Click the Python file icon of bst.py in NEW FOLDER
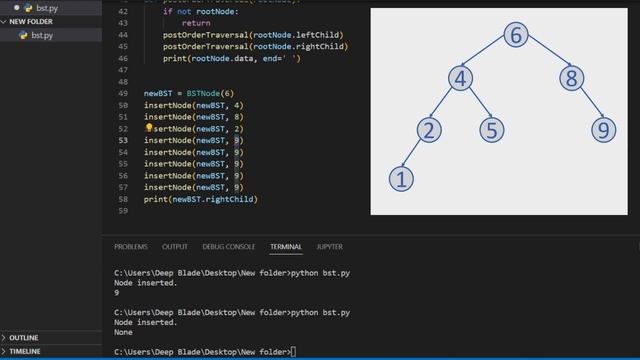The image size is (640, 360). [x=23, y=36]
